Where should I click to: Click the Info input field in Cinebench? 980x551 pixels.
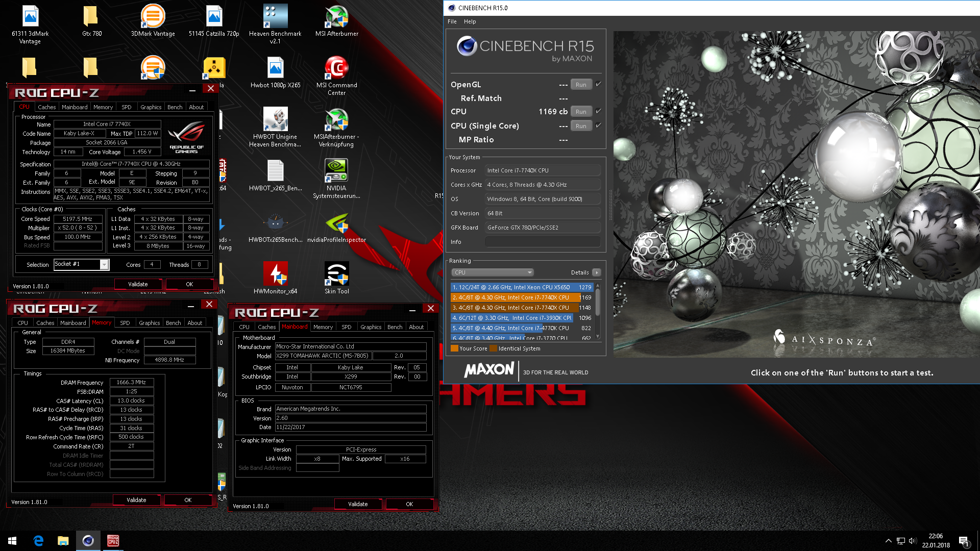(543, 242)
